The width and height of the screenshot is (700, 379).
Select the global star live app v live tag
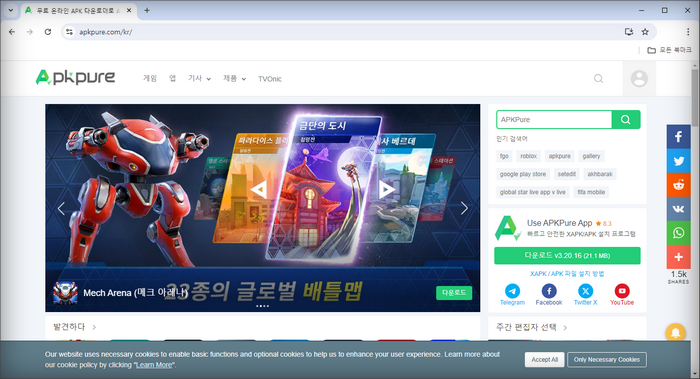pyautogui.click(x=533, y=192)
